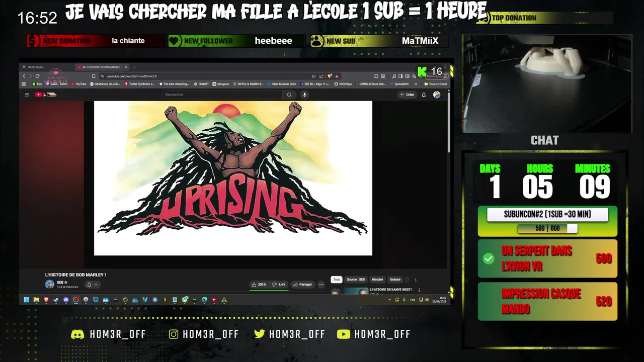Open the ChatGPT bookmark

pos(201,84)
